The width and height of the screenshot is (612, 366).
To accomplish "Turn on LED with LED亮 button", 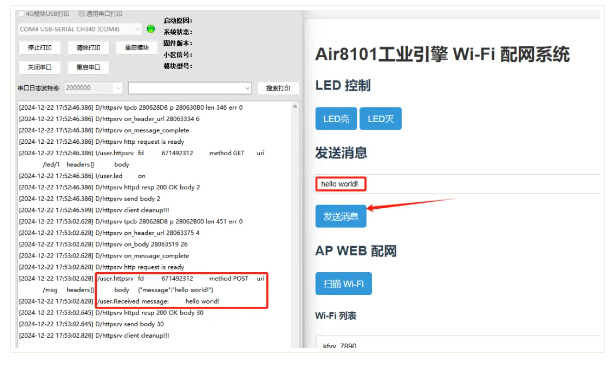I will click(x=336, y=119).
